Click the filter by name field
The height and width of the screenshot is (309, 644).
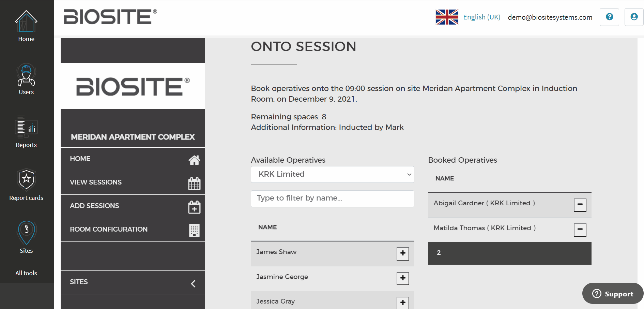[x=332, y=198]
